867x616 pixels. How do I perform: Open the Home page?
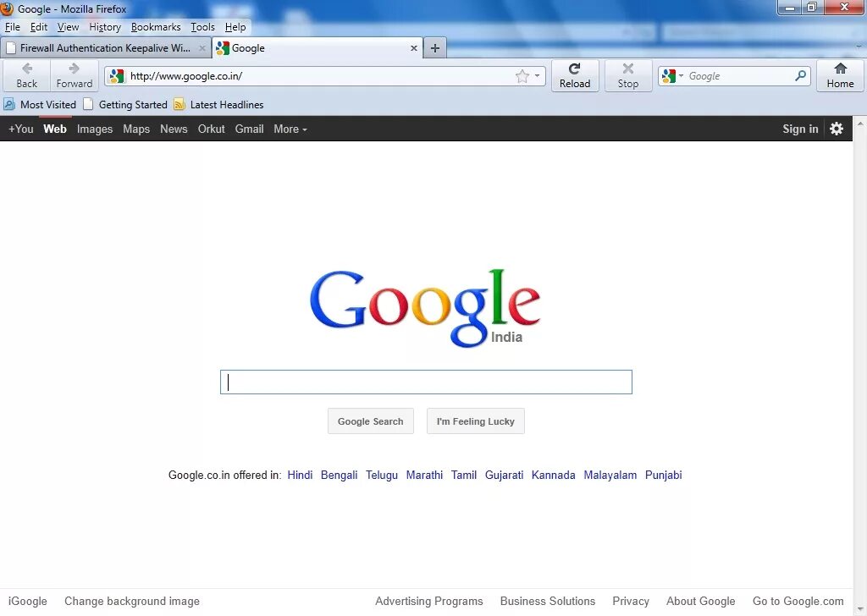(840, 75)
